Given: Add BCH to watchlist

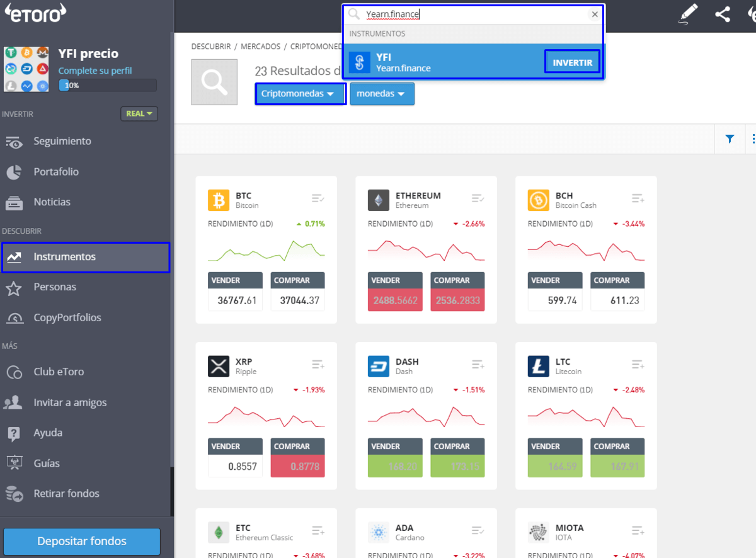Looking at the screenshot, I should coord(638,198).
